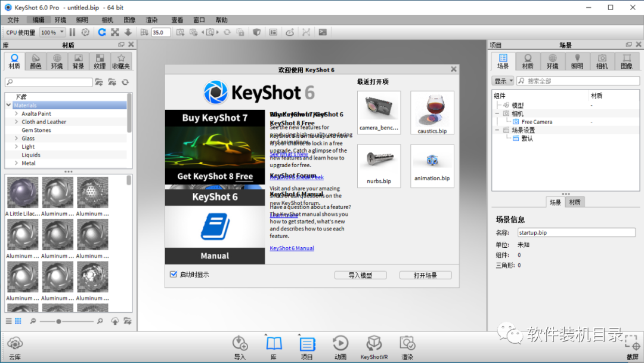Launch the KeyShotVR bottom icon

click(374, 348)
